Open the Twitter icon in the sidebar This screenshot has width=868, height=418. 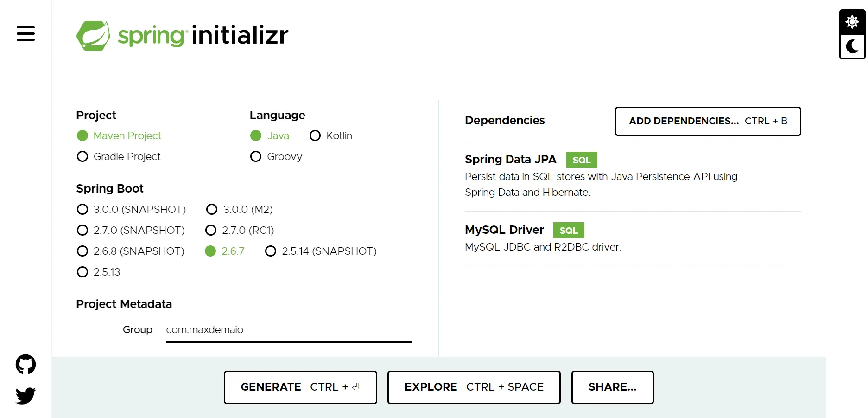tap(25, 396)
